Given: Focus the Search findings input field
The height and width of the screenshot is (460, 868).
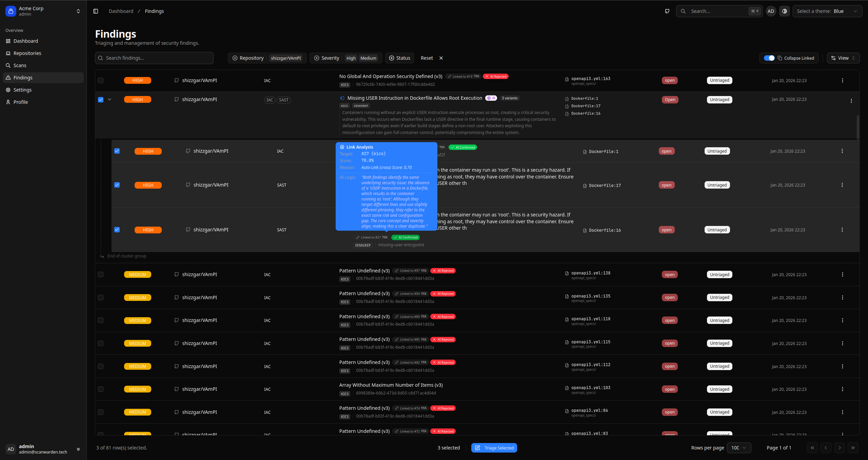Looking at the screenshot, I should [154, 58].
